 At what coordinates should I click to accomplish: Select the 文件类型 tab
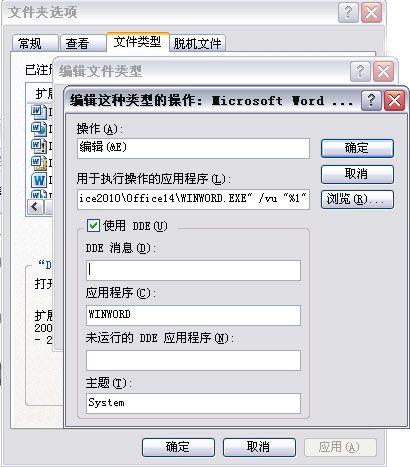(x=138, y=42)
